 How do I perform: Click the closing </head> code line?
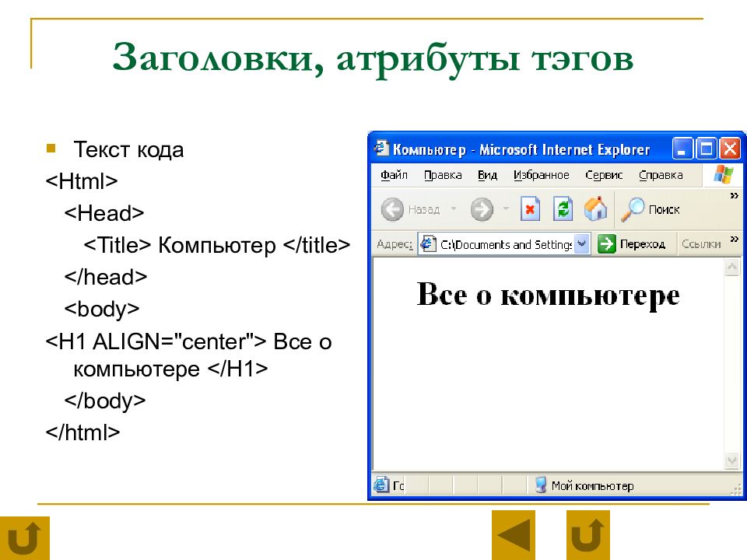tap(105, 277)
